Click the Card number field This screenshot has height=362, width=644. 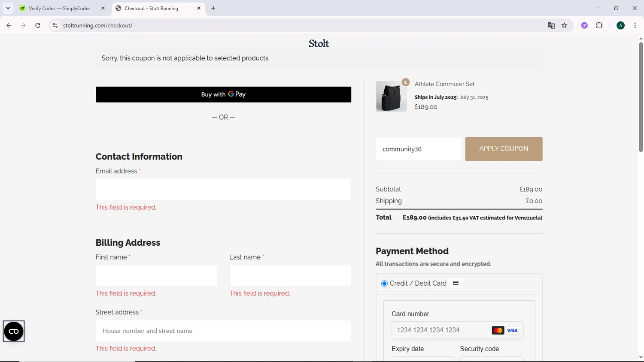tap(458, 330)
